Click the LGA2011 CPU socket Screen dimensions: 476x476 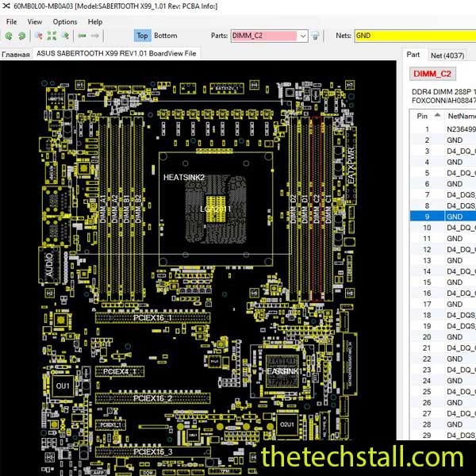click(x=216, y=209)
